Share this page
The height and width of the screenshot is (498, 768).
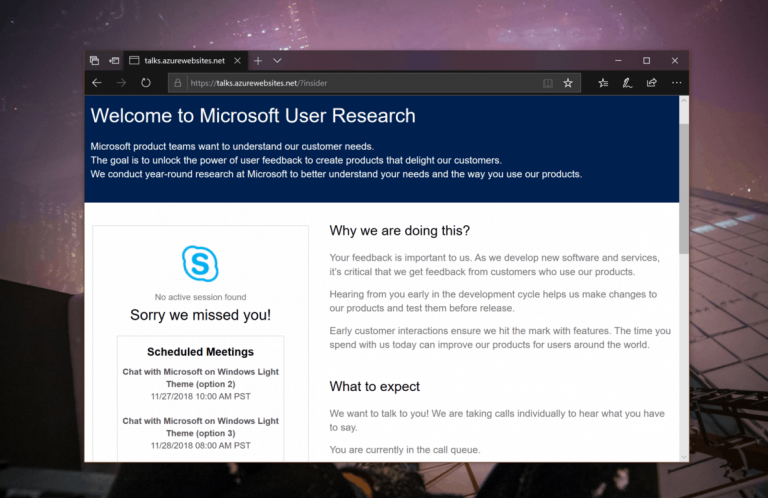pyautogui.click(x=651, y=83)
